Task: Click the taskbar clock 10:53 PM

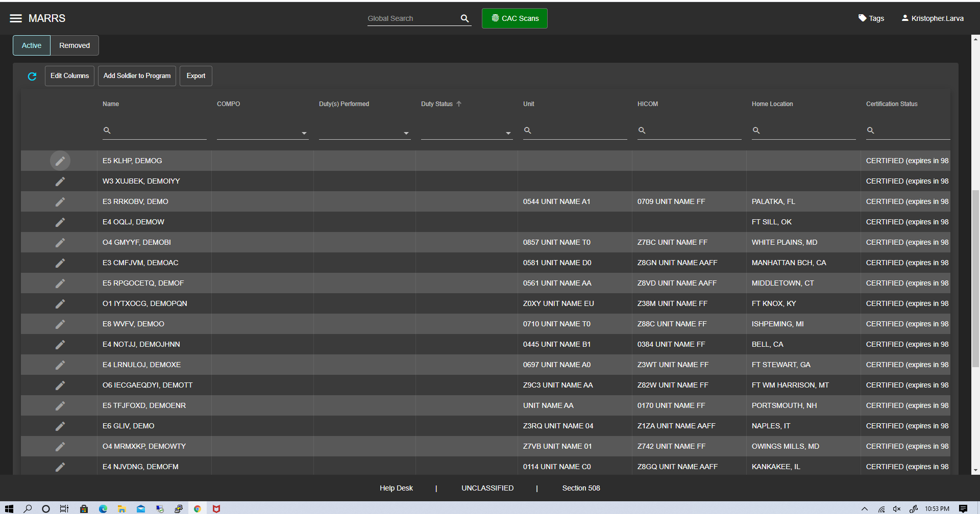Action: pos(937,508)
